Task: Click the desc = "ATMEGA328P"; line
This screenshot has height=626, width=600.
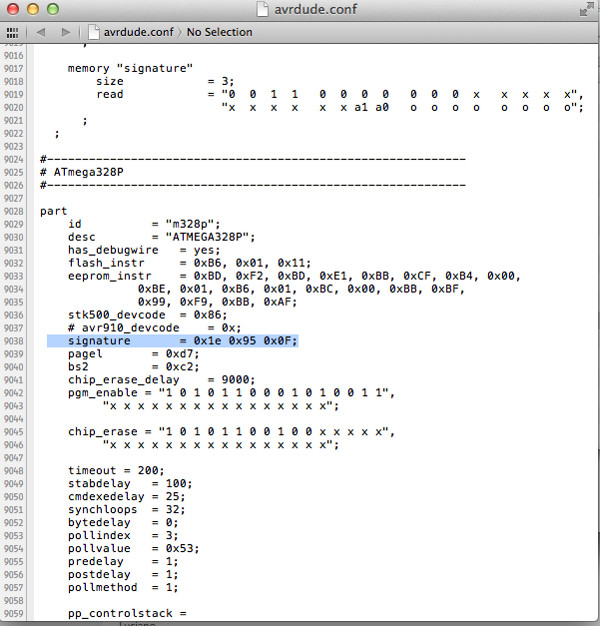Action: click(x=161, y=237)
